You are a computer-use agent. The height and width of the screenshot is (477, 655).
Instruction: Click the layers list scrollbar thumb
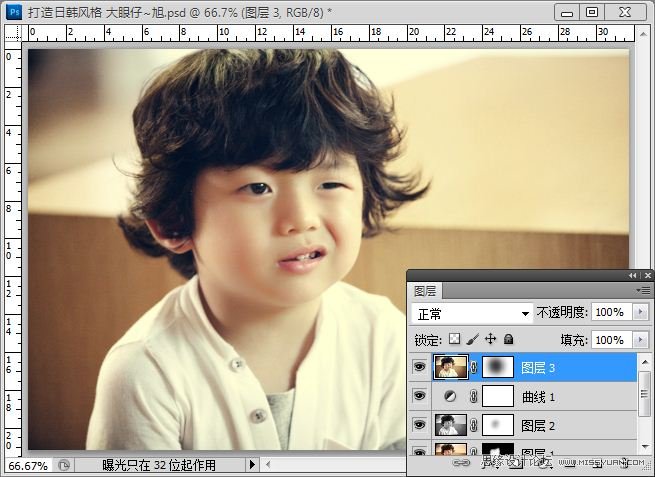645,394
